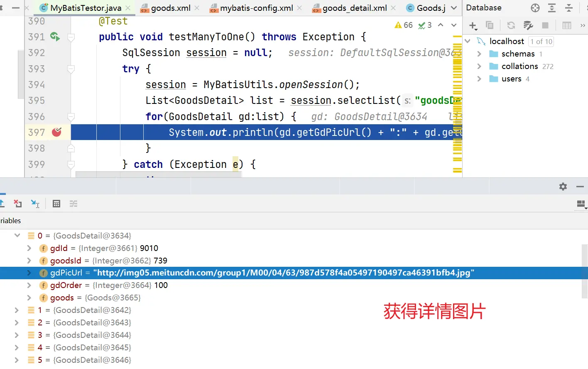Toggle breakpoint on line 397

click(x=56, y=132)
